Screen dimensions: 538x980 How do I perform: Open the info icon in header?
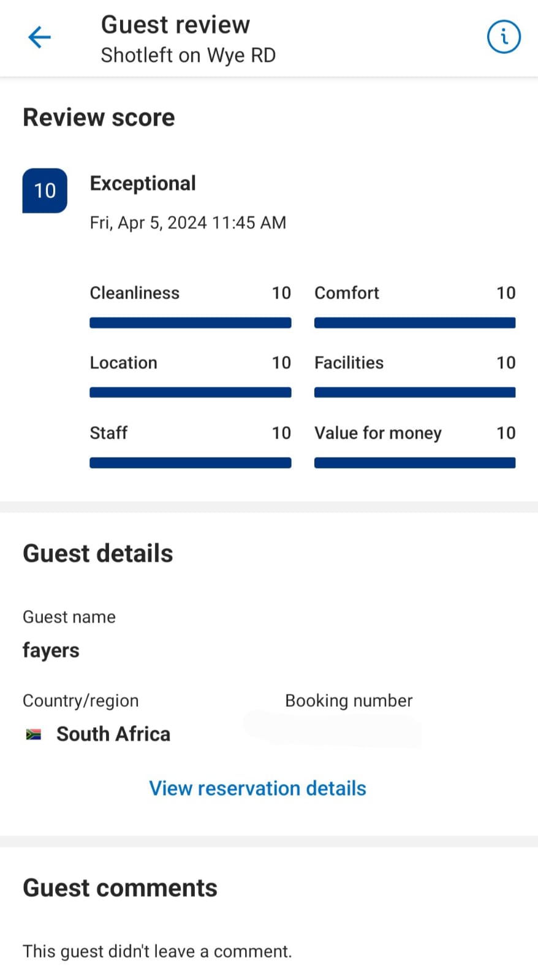(504, 37)
